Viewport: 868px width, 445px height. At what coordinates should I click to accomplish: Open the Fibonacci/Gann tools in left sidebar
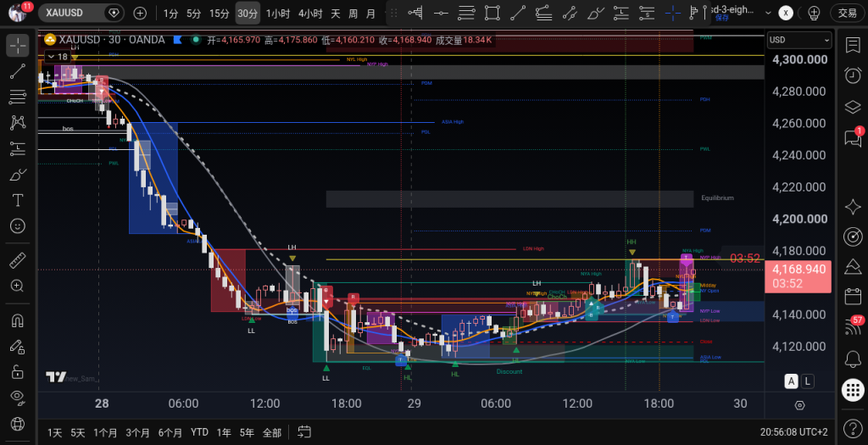[18, 97]
